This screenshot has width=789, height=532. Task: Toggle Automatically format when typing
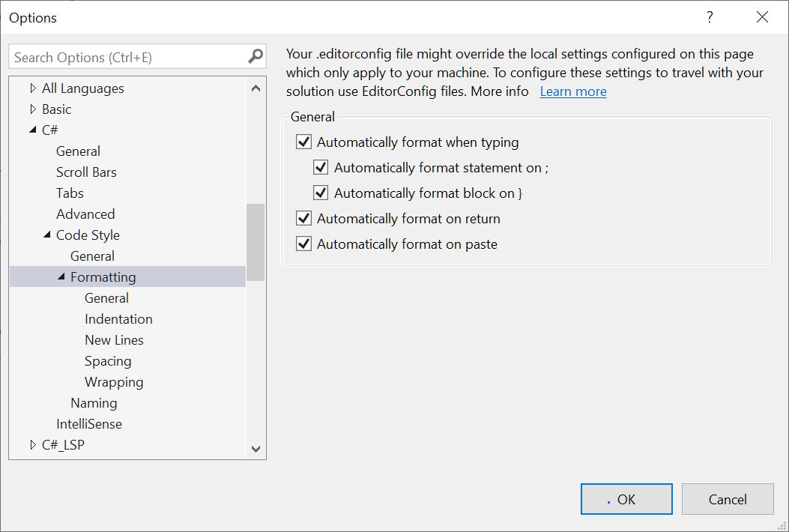(303, 142)
